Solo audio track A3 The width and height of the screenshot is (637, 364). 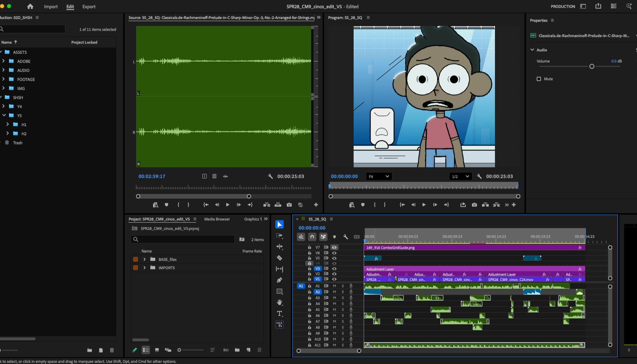343,298
